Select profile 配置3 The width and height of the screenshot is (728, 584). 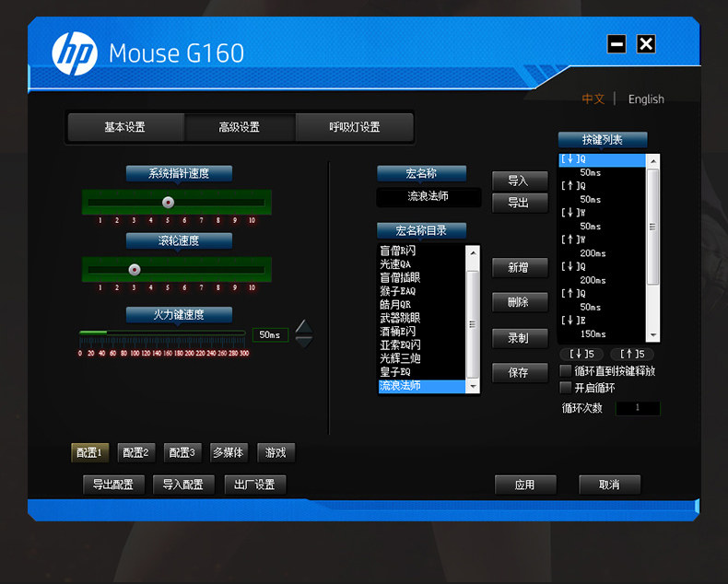pos(182,452)
